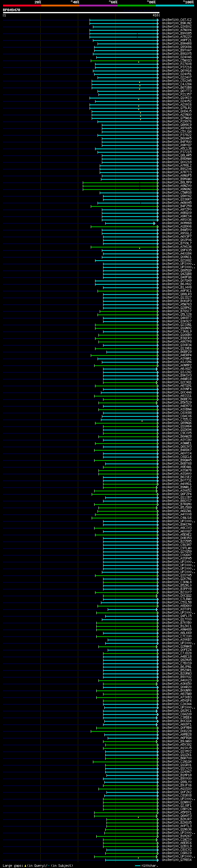Select the UniRef100_Q6YH16 label
The width and height of the screenshot is (197, 868).
pyautogui.click(x=177, y=71)
